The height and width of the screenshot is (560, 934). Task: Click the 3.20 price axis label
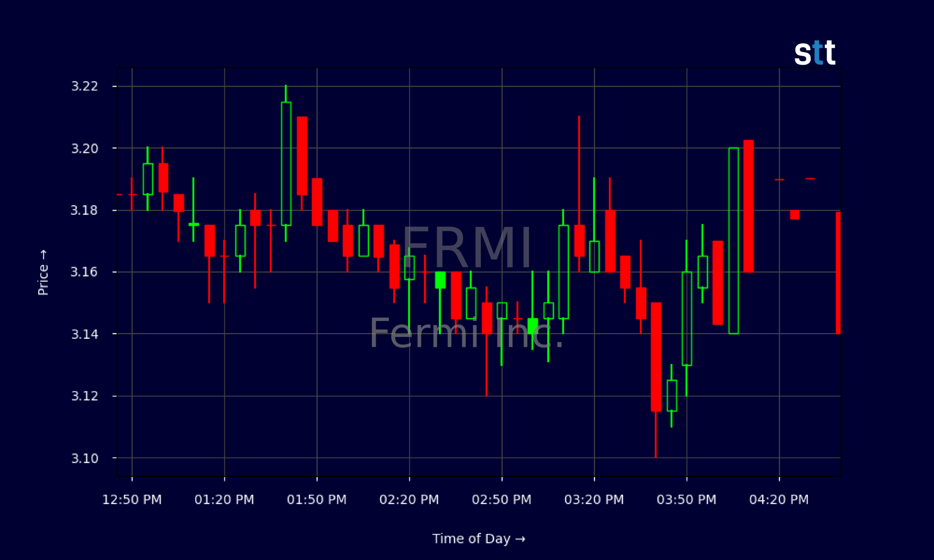pos(85,148)
